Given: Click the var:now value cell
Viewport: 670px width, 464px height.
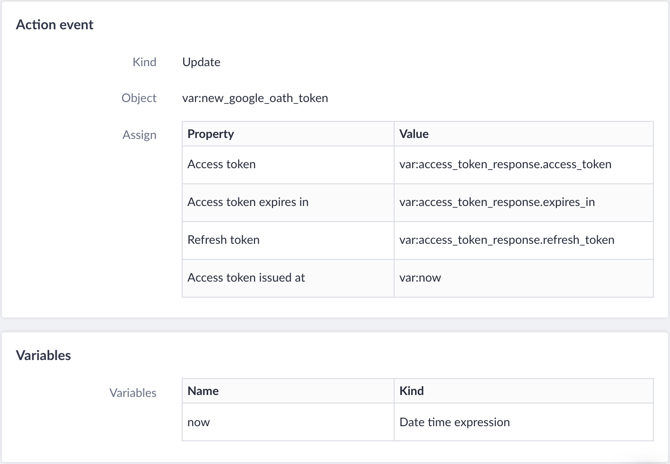Looking at the screenshot, I should click(x=523, y=278).
